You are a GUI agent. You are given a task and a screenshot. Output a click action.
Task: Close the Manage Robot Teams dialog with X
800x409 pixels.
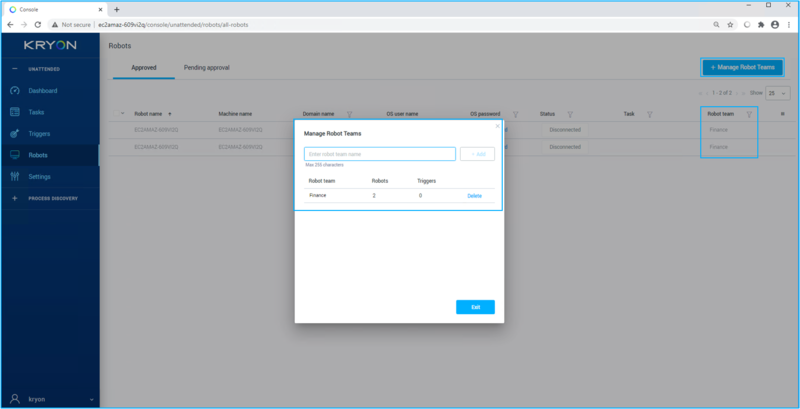[x=497, y=126]
